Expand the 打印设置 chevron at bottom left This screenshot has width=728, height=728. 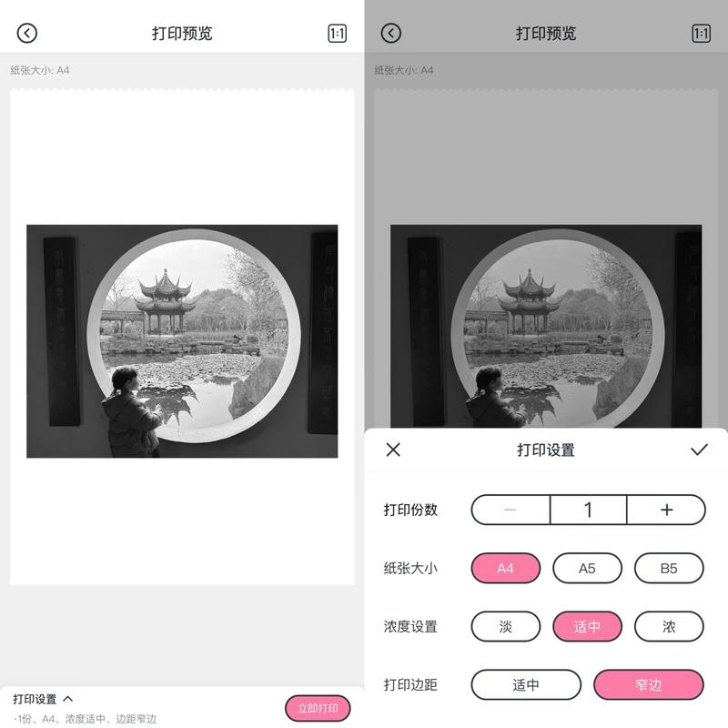[x=67, y=699]
